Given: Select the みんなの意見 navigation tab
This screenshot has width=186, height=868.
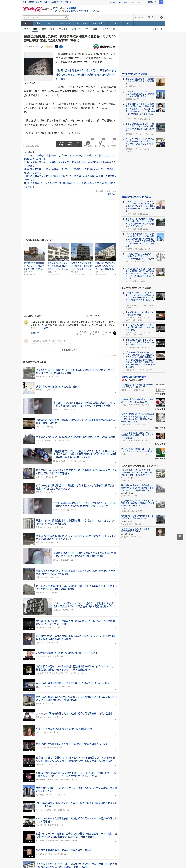Looking at the screenshot, I should (99, 23).
